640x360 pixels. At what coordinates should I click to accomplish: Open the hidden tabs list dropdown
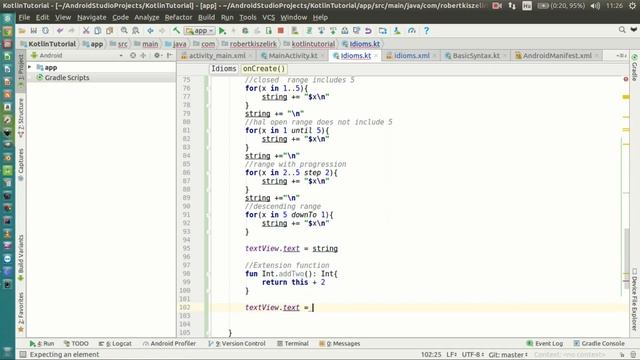pos(621,56)
